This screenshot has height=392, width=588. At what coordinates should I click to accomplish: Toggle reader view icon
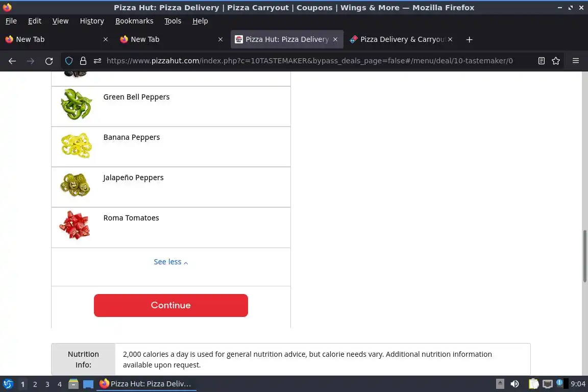[541, 61]
